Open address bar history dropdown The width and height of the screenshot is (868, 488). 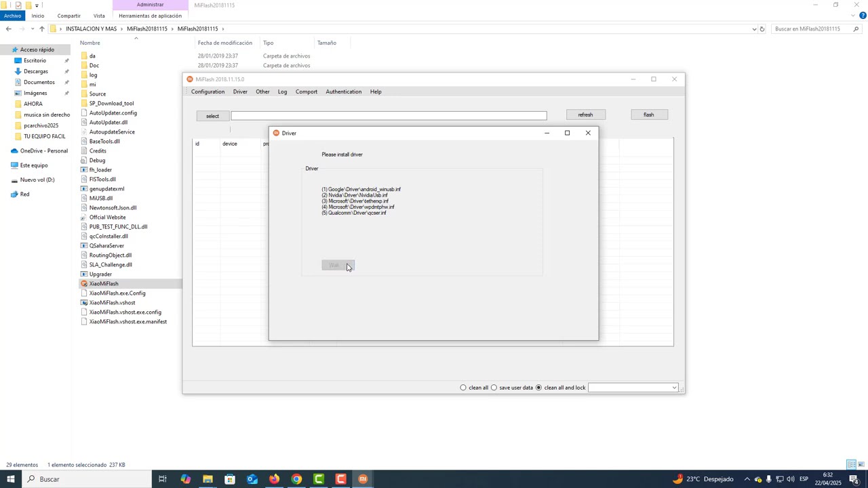[x=754, y=28]
